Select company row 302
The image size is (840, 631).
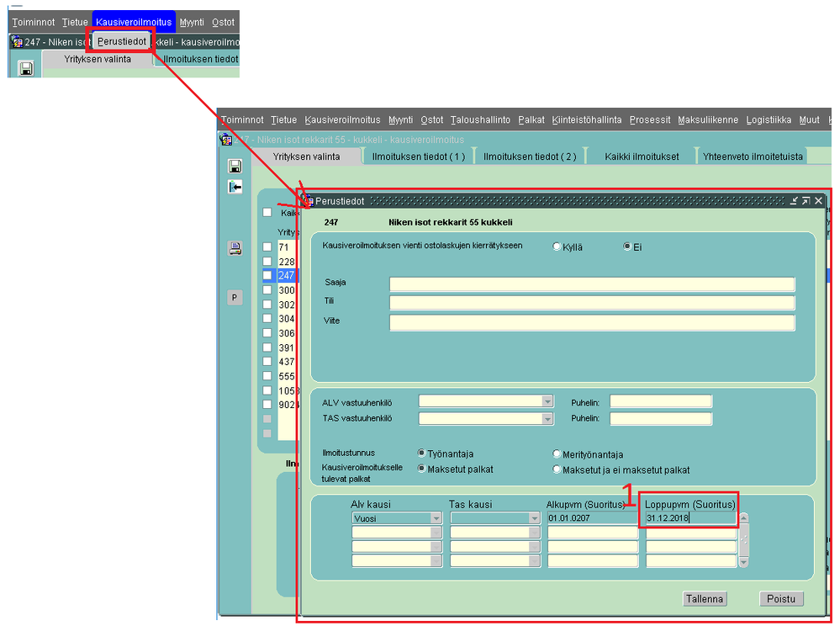point(287,305)
